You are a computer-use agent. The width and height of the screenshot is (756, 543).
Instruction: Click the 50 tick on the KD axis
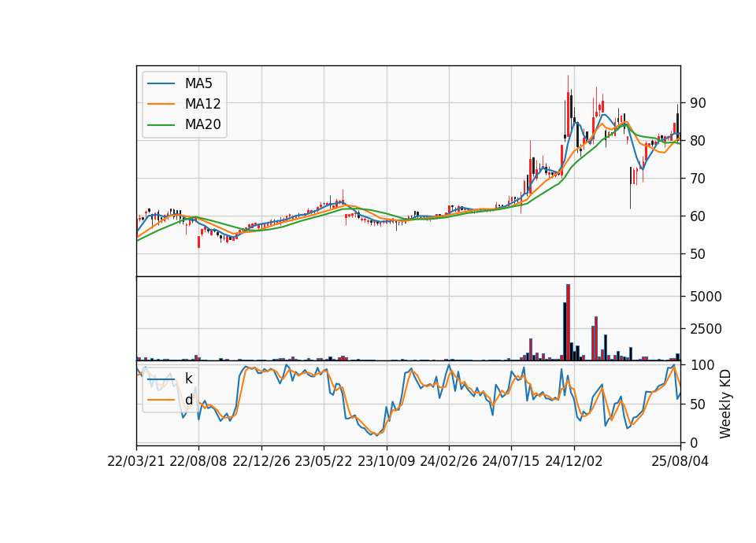pyautogui.click(x=698, y=404)
